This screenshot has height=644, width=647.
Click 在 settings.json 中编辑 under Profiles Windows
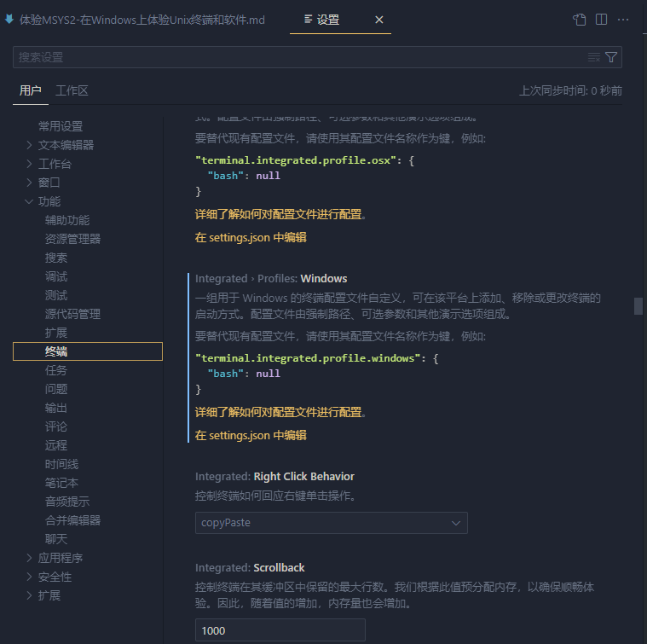point(251,435)
